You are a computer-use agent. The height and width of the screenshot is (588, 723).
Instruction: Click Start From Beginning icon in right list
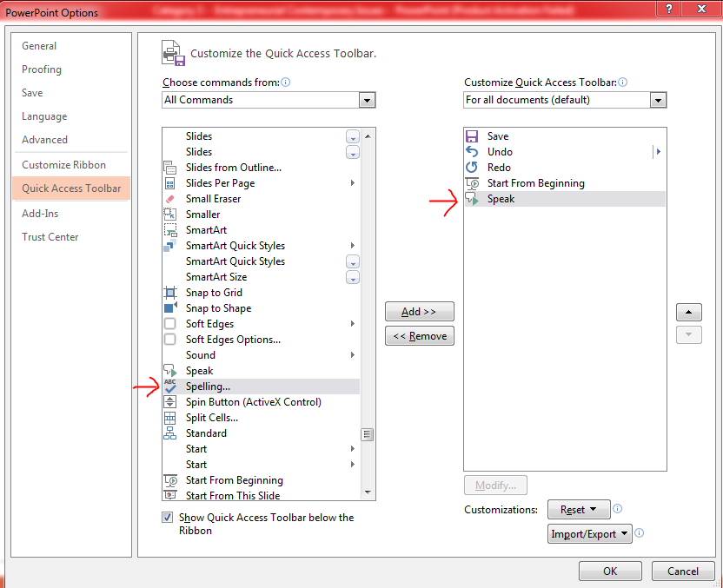tap(472, 183)
